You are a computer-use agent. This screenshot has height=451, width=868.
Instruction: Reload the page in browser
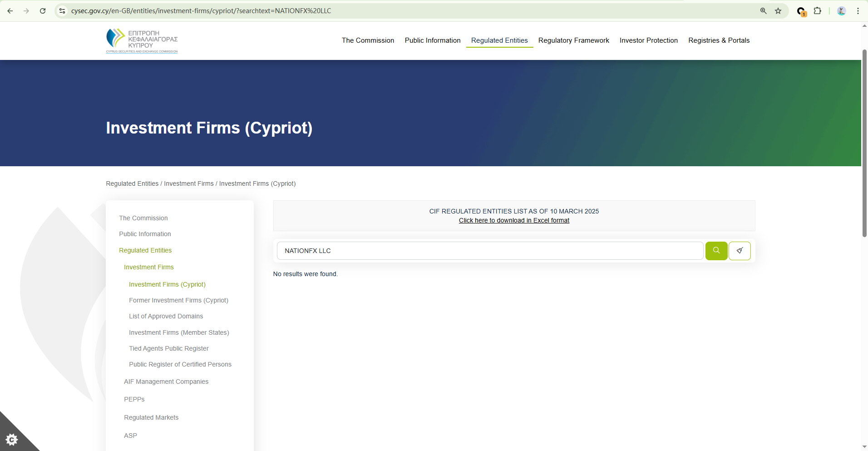tap(43, 11)
